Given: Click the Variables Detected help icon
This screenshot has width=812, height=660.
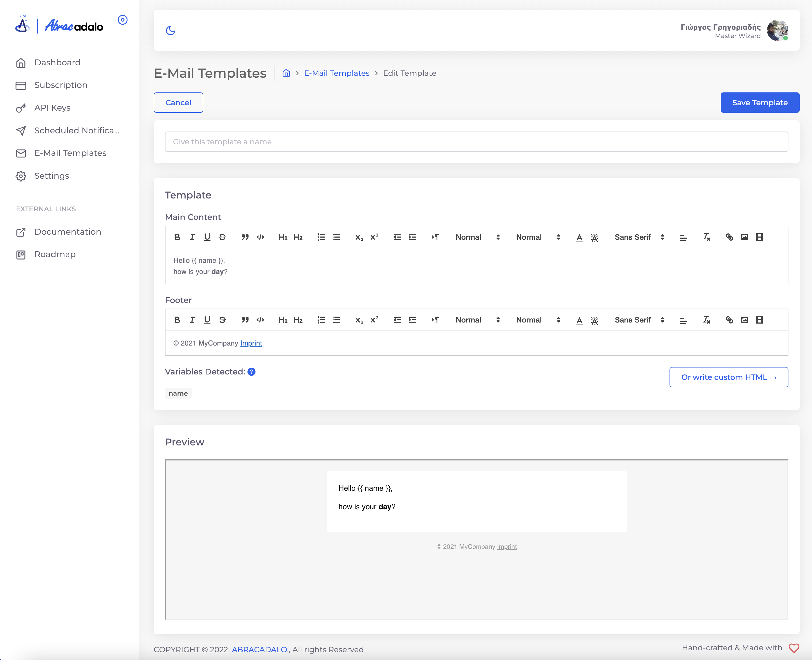Looking at the screenshot, I should [251, 372].
